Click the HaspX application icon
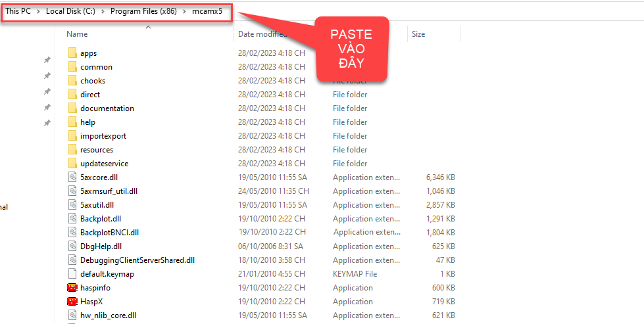644x324 pixels. coord(72,302)
